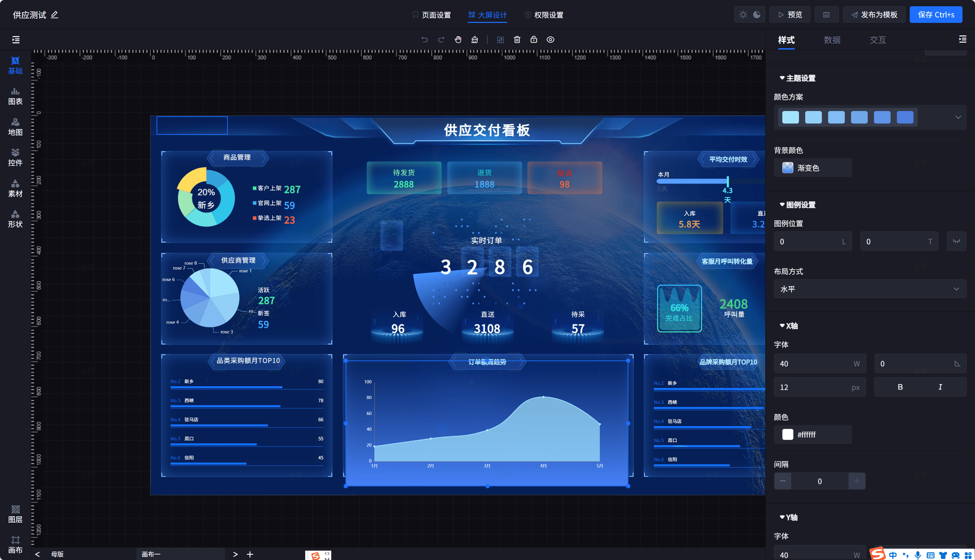975x560 pixels.
Task: Add a new canvas with the plus icon
Action: pyautogui.click(x=250, y=554)
